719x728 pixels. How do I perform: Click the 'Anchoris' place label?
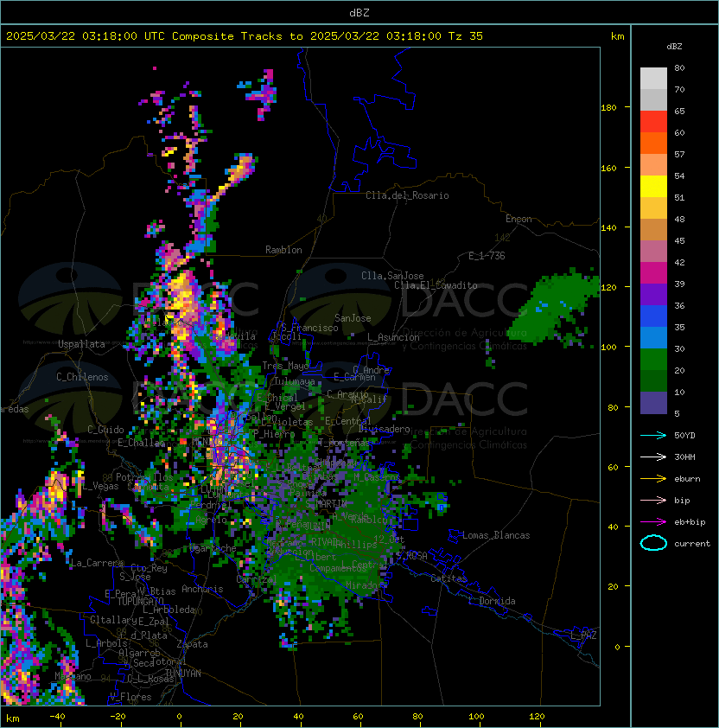pos(202,589)
